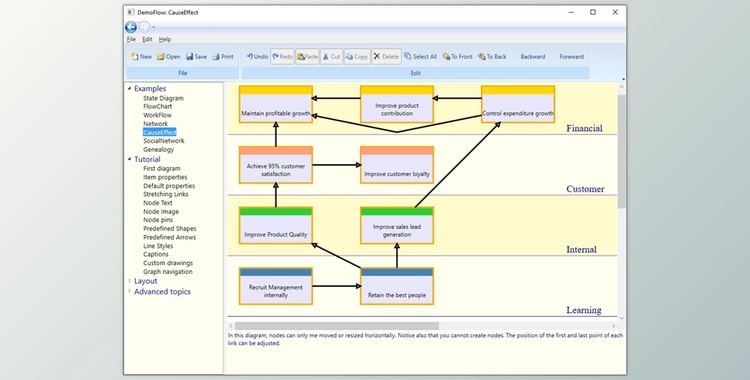Open Node pins tutorial
Image resolution: width=750 pixels, height=380 pixels.
pos(158,220)
